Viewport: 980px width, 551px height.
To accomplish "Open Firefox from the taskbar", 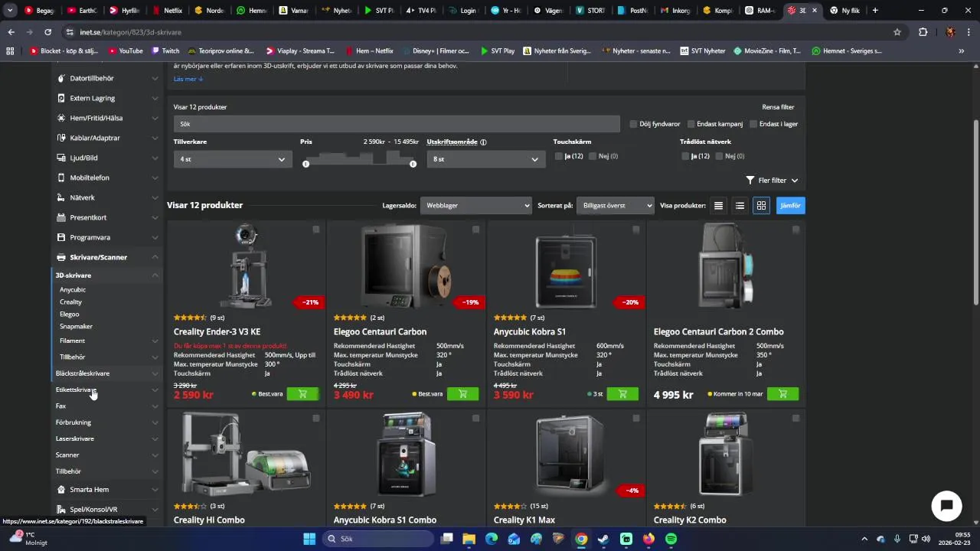I will click(649, 539).
